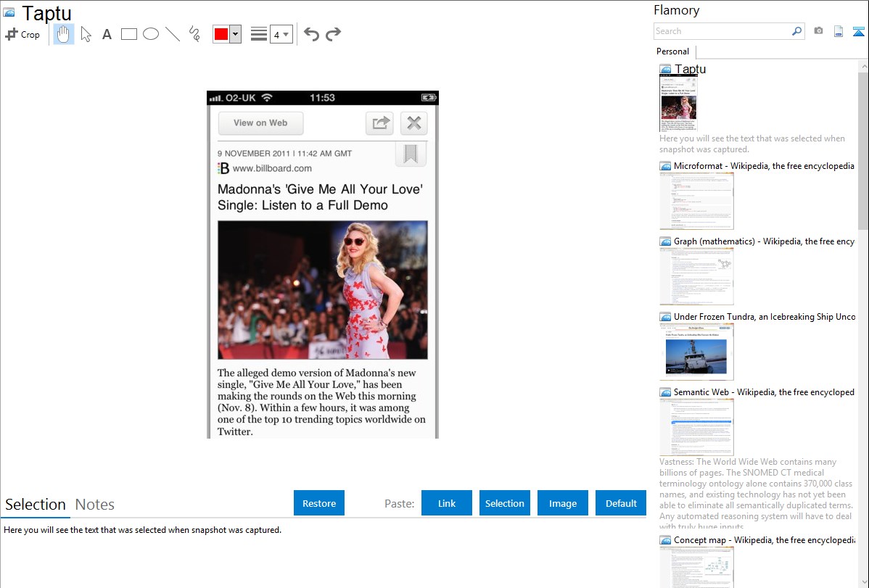Click the X close icon in snapshot
The height and width of the screenshot is (588, 869).
(x=414, y=123)
